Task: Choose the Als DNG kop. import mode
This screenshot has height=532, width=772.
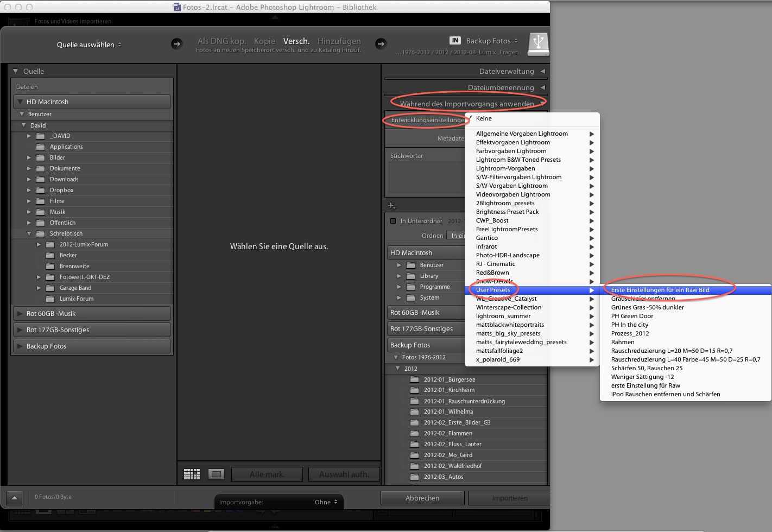Action: point(222,41)
